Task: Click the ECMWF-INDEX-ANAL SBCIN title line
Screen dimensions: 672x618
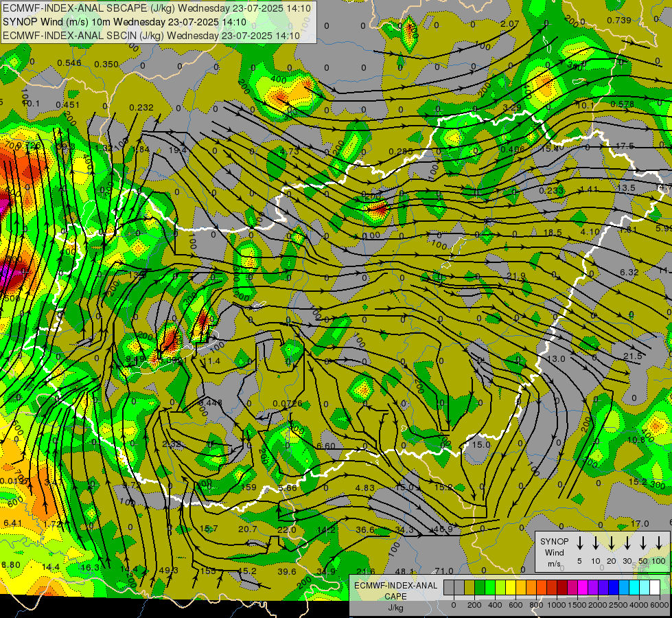Action: pos(151,36)
